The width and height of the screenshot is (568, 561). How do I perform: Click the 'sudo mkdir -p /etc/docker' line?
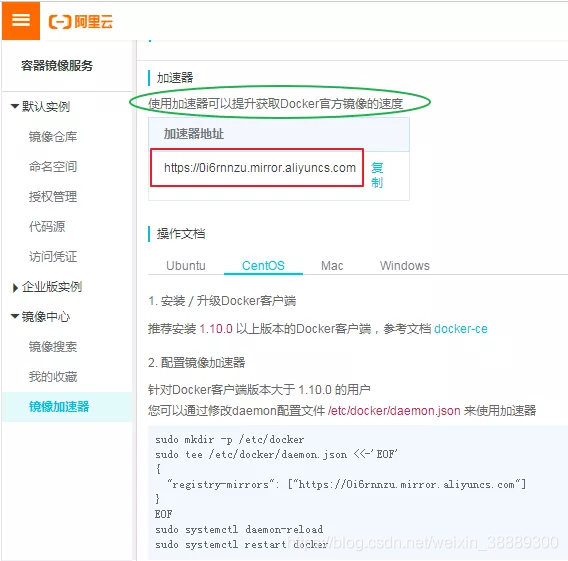tap(230, 439)
